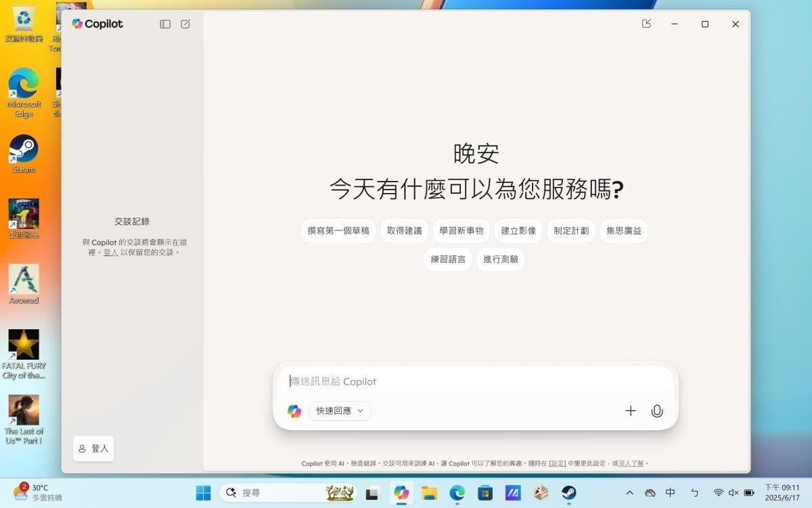Click the Copilot logo in the sidebar header
The width and height of the screenshot is (812, 508).
click(x=97, y=24)
